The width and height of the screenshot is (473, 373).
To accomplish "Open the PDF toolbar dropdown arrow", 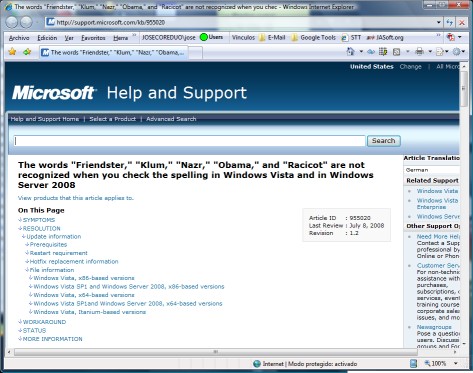I will click(460, 37).
